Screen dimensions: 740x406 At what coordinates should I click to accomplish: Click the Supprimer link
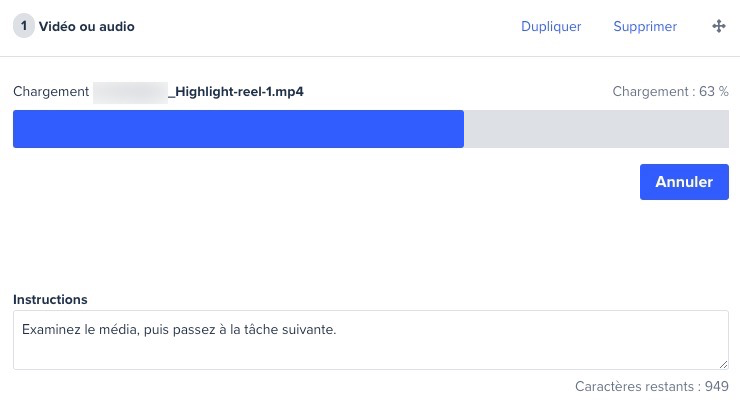[645, 26]
